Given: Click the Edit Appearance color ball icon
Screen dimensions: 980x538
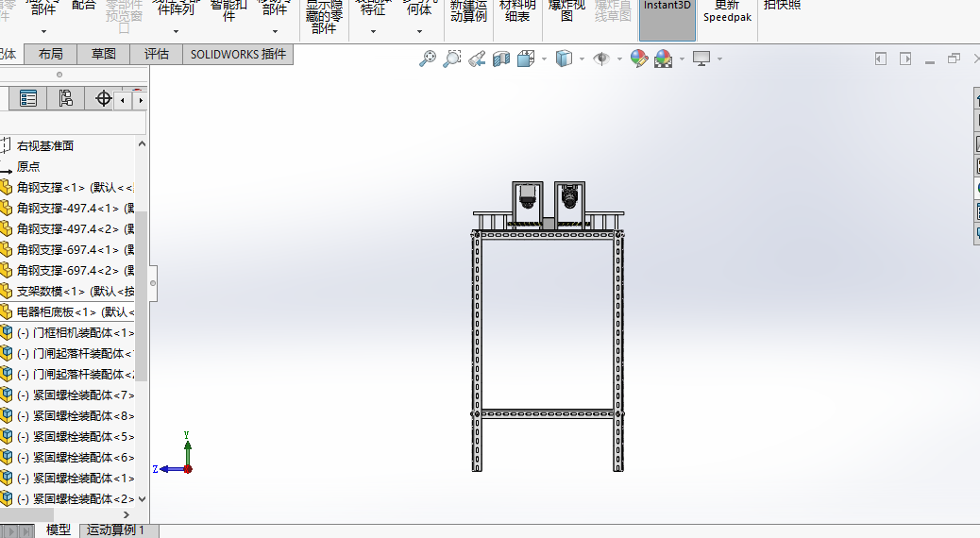Looking at the screenshot, I should point(639,59).
